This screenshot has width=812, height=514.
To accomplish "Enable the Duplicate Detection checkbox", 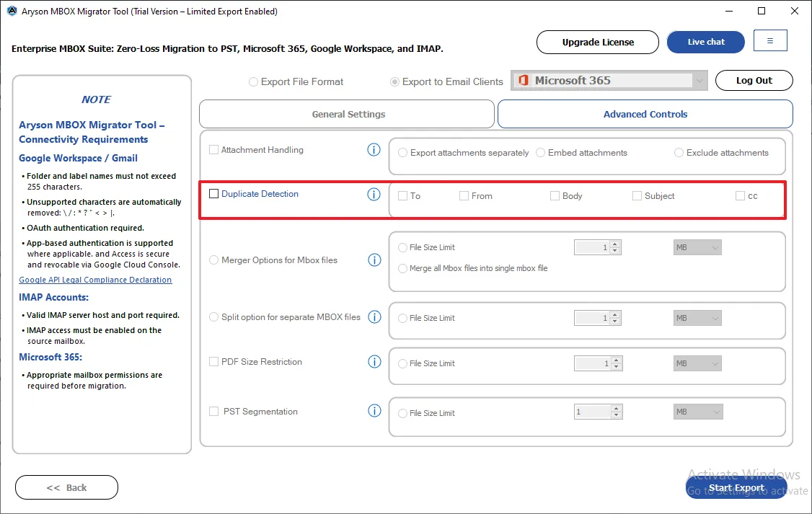I will [x=213, y=194].
